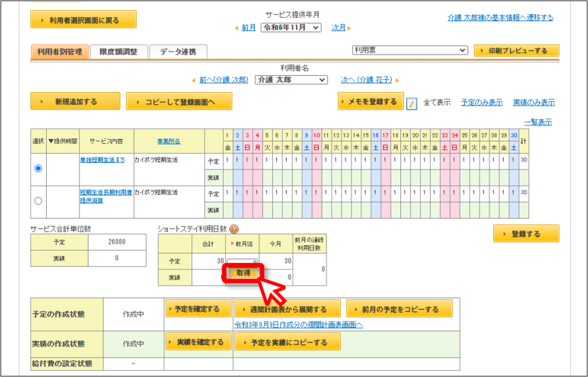Click the previous month arrow icon

coord(237,28)
